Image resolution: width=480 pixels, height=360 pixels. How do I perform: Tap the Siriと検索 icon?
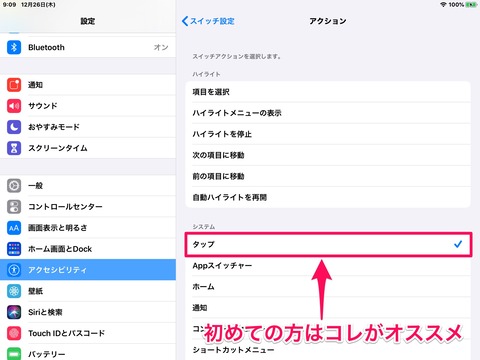[14, 312]
